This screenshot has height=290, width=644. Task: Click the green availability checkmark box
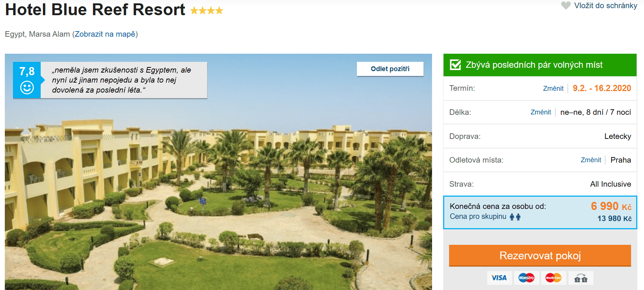click(455, 65)
